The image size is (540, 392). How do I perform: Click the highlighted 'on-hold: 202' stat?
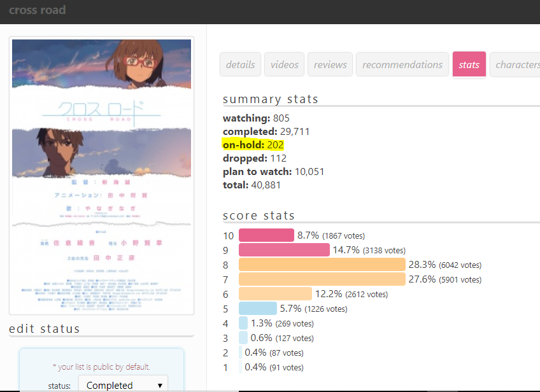253,145
